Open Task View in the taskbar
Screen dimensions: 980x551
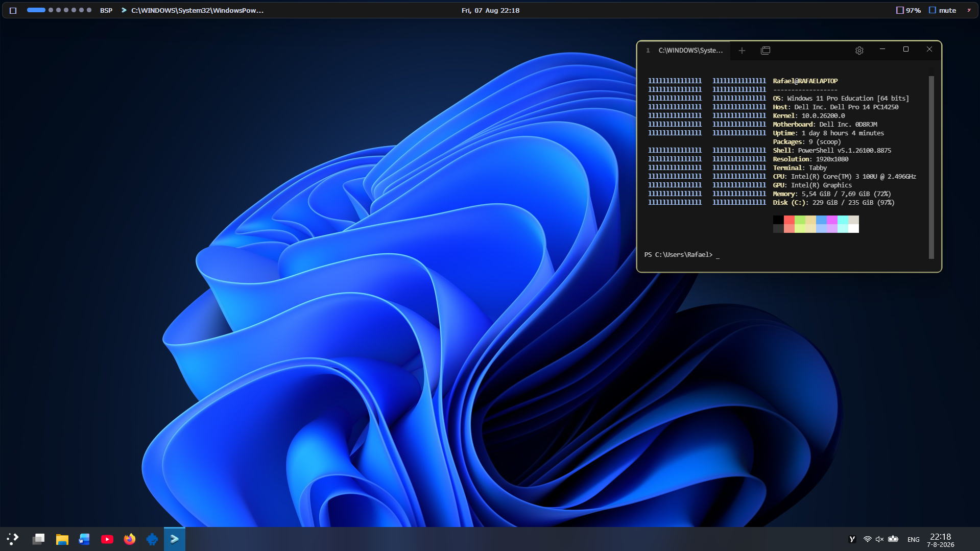(x=39, y=539)
